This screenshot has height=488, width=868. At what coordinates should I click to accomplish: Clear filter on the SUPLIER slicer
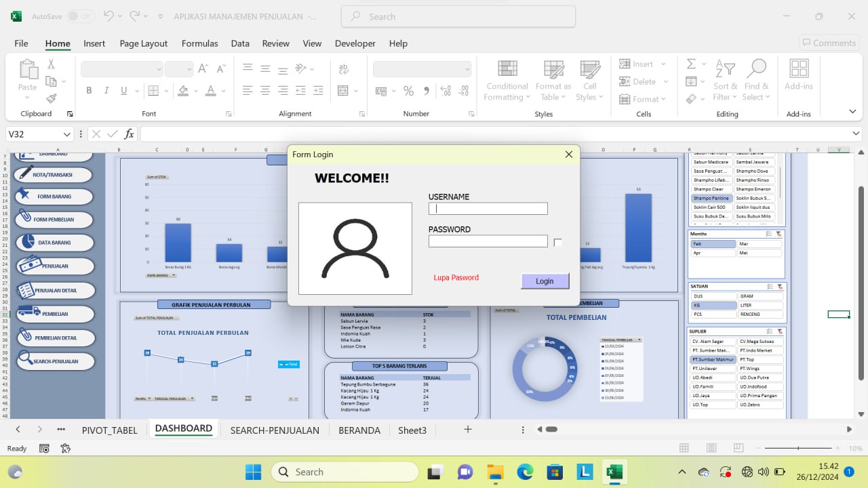pos(778,332)
